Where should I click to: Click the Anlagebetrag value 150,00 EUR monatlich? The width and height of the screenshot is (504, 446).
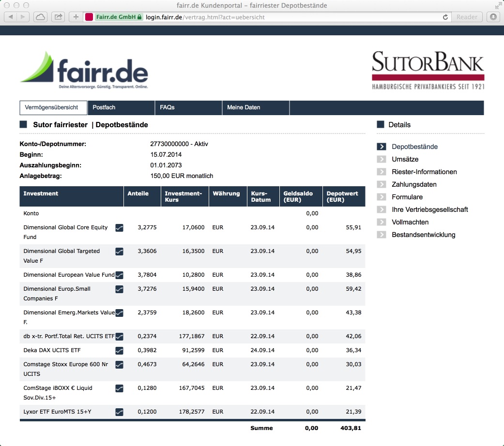(x=182, y=176)
